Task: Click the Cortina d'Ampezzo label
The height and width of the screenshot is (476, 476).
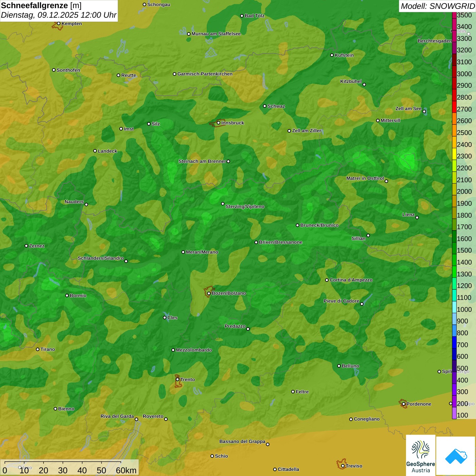Action: click(351, 280)
